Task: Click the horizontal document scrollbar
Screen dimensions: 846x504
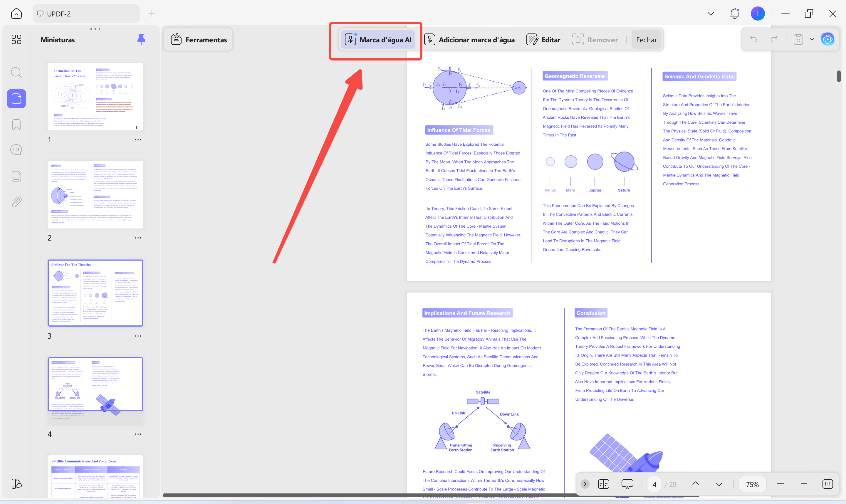Action: coord(370,495)
